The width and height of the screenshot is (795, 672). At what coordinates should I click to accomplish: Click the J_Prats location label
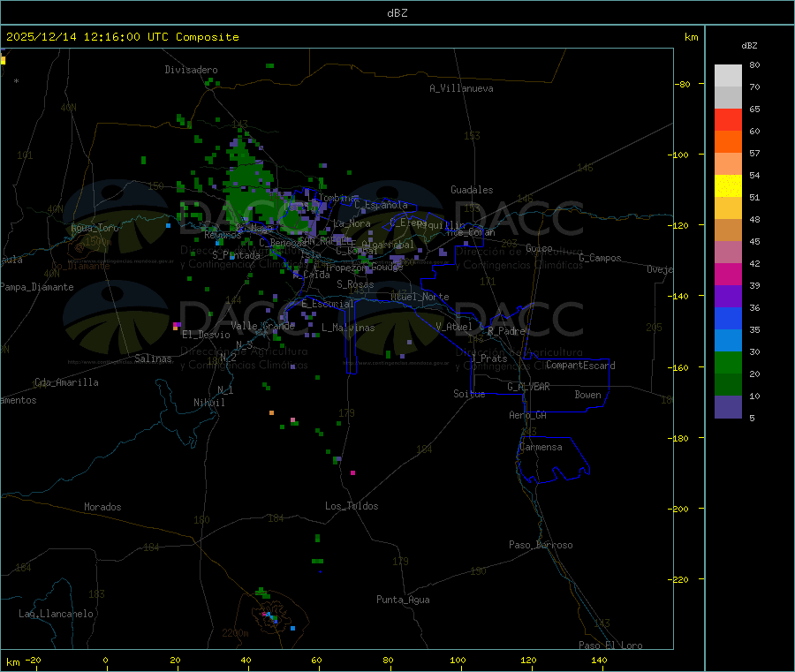488,359
